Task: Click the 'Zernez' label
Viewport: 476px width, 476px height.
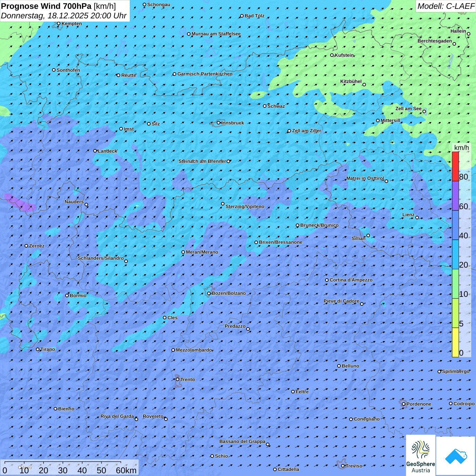Action: coord(37,246)
